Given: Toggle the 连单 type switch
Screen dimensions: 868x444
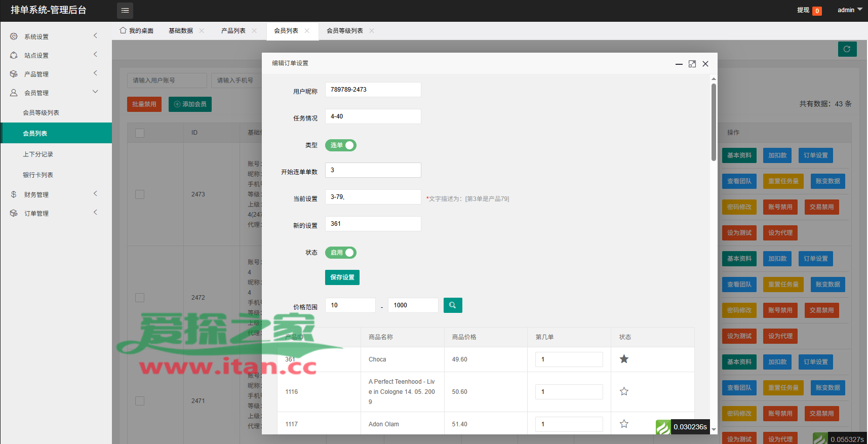Looking at the screenshot, I should pyautogui.click(x=341, y=145).
